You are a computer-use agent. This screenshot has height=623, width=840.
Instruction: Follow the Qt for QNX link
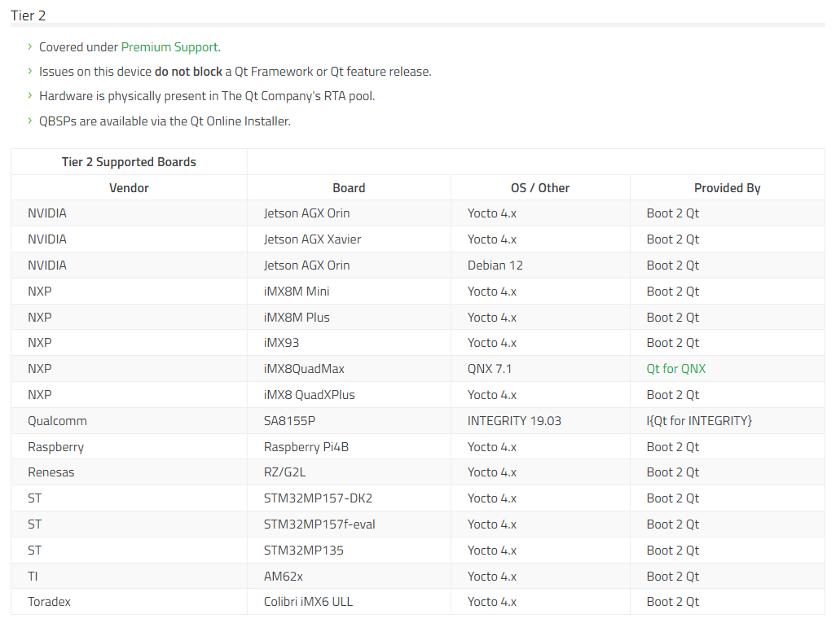tap(676, 369)
